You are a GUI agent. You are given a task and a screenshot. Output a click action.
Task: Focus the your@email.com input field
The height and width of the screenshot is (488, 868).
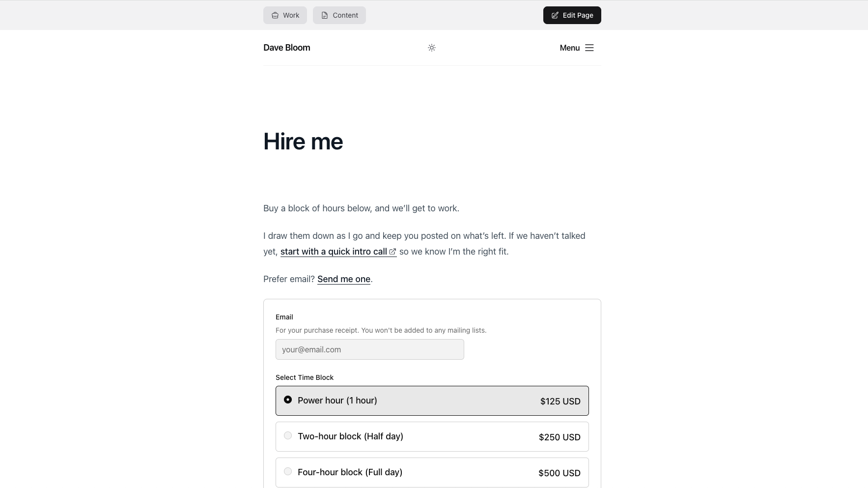pos(370,349)
